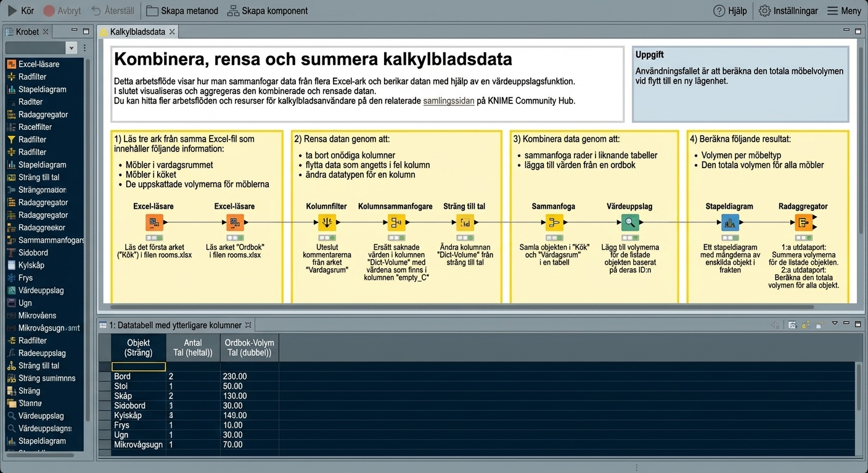Close the Kalkylbladsdata tab
This screenshot has width=868, height=473.
172,31
